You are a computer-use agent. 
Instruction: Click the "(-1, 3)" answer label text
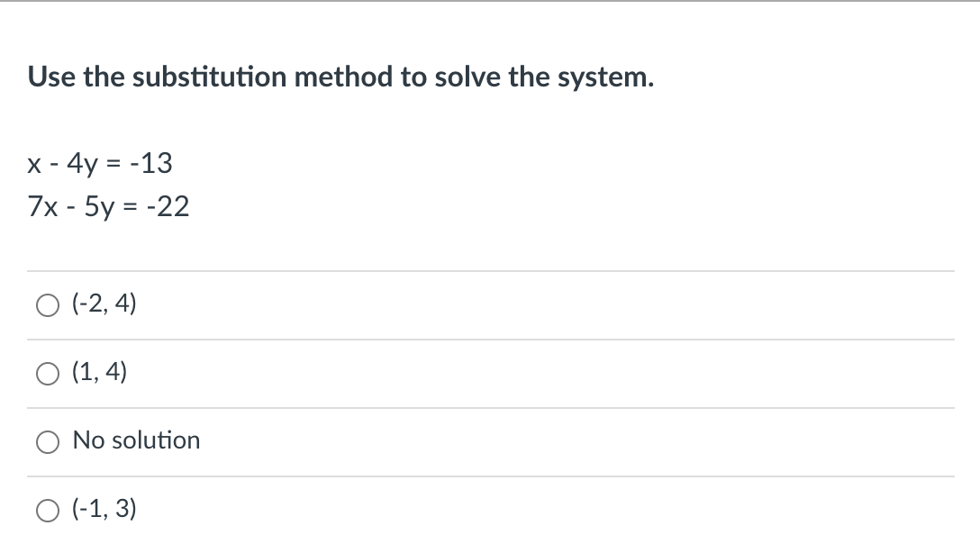coord(104,509)
